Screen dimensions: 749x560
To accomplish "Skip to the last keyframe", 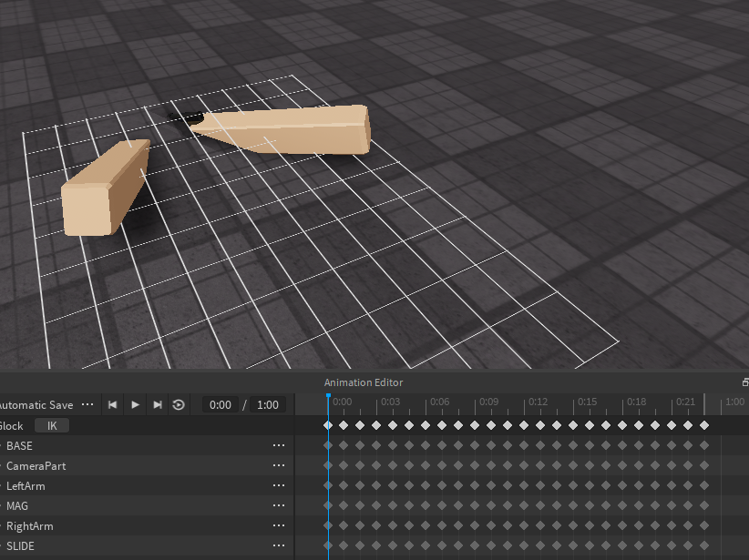I will [156, 404].
